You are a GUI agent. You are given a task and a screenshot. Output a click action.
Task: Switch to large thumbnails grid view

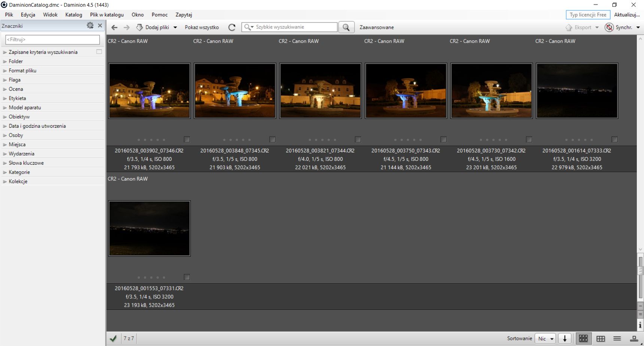(x=583, y=339)
